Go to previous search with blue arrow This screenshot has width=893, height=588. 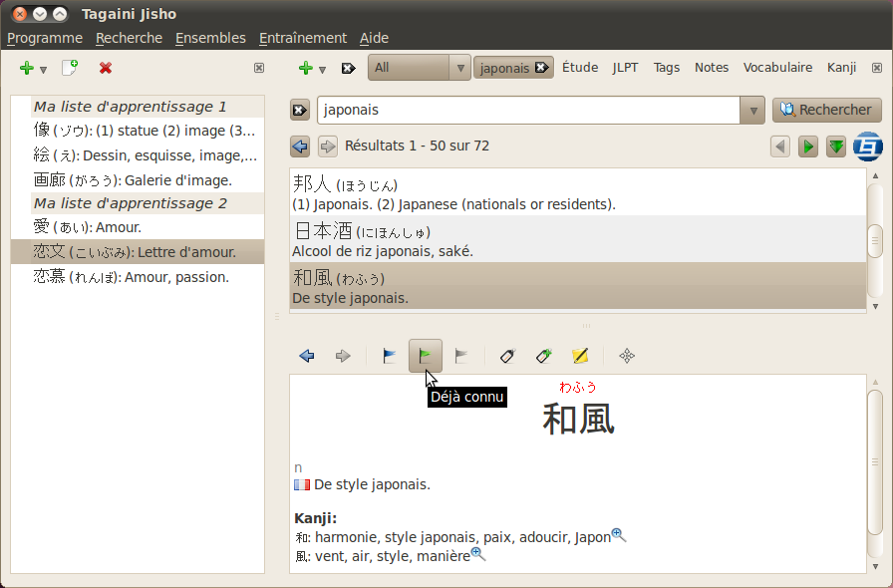300,147
